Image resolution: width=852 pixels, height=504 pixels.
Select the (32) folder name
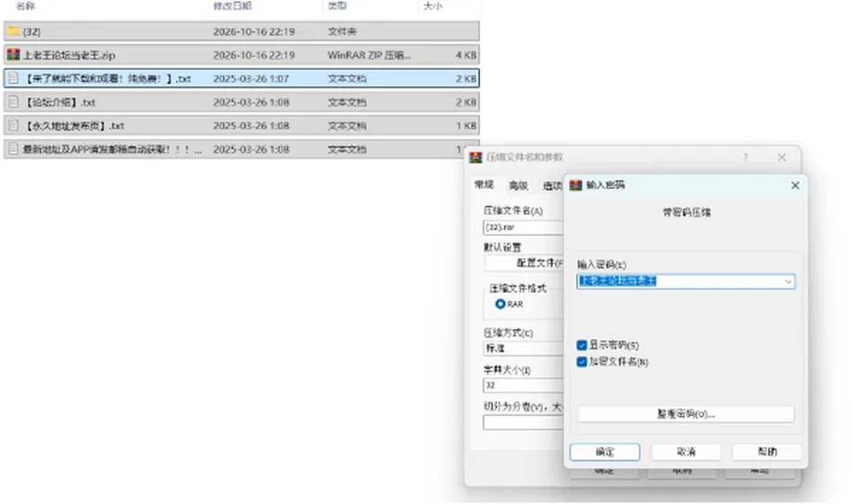(32, 32)
